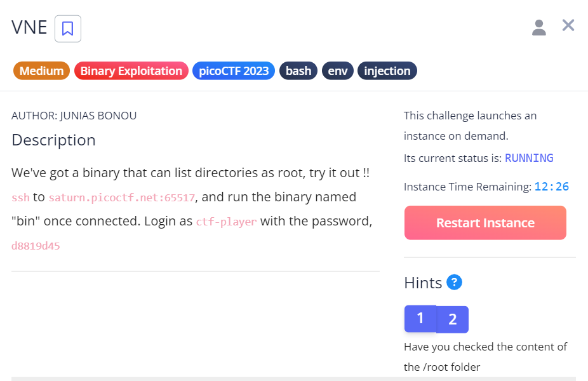This screenshot has width=588, height=381.
Task: Click the Hints help question mark
Action: click(454, 283)
